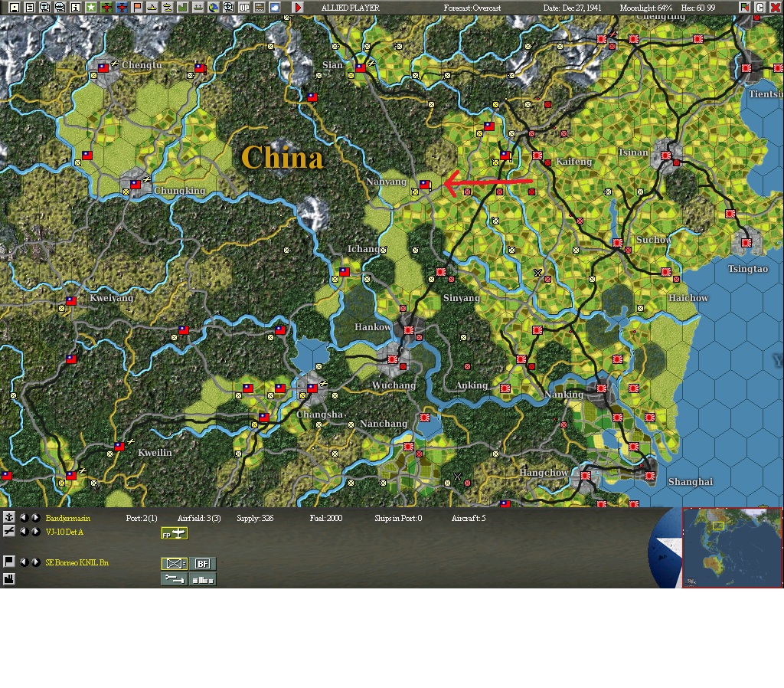Open the VJ-10 Det A unit link

pos(64,532)
